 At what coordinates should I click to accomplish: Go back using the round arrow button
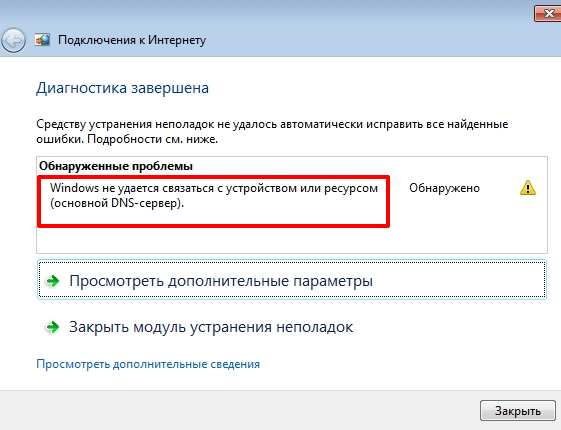pyautogui.click(x=14, y=41)
